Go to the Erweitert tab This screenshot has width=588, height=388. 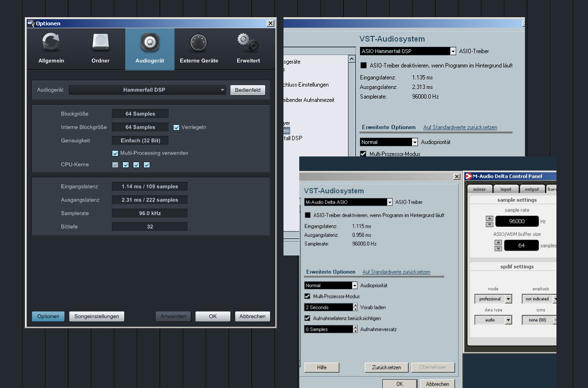click(x=248, y=49)
